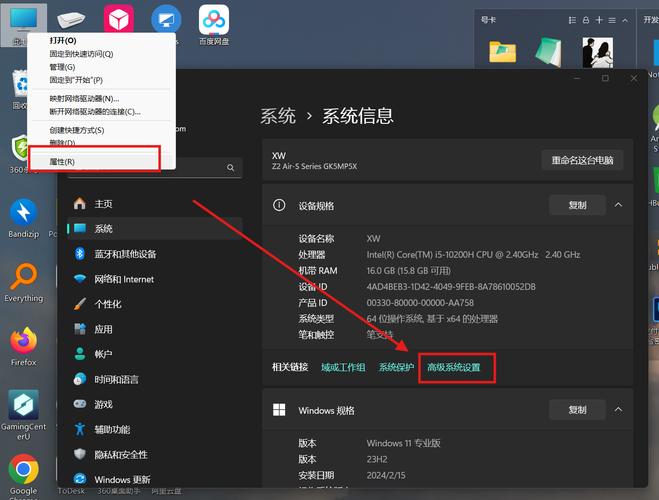Image resolution: width=659 pixels, height=500 pixels.
Task: Click the 2024/2/15 install date value
Action: click(386, 475)
